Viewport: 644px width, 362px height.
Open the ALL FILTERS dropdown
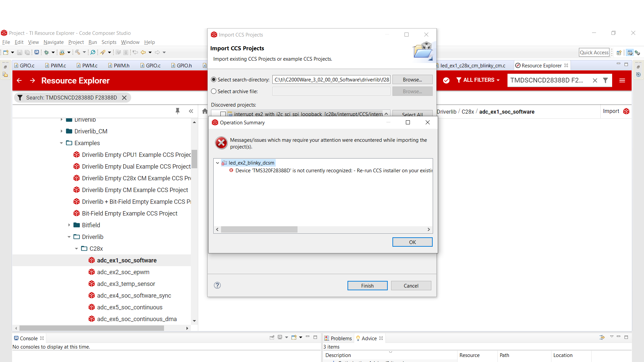point(478,80)
